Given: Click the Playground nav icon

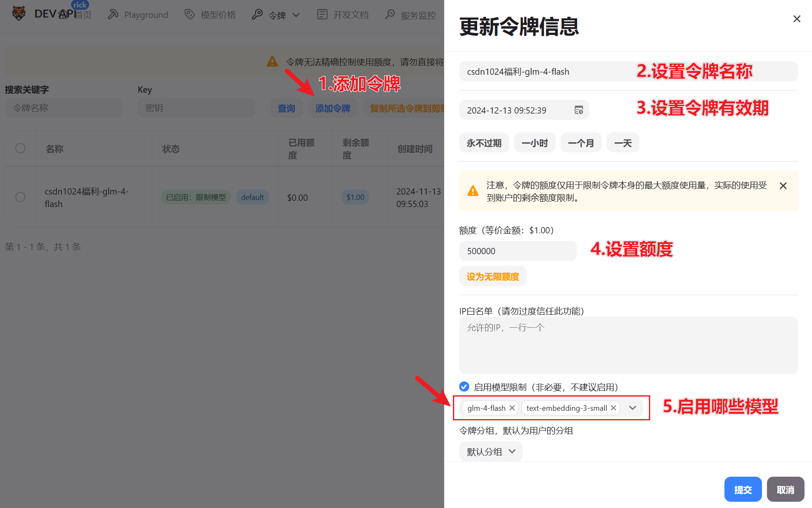Looking at the screenshot, I should [x=113, y=15].
